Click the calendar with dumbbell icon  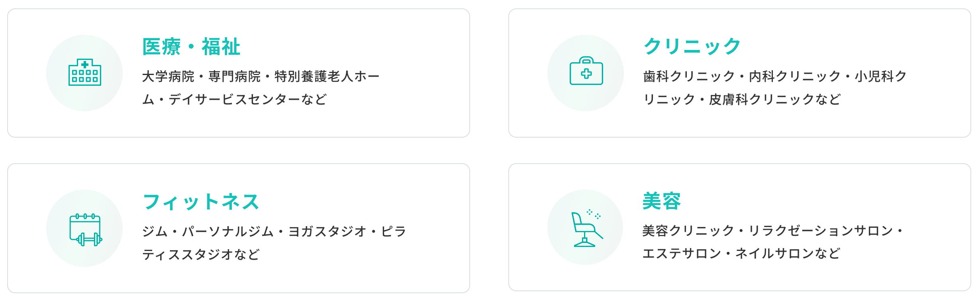[85, 229]
